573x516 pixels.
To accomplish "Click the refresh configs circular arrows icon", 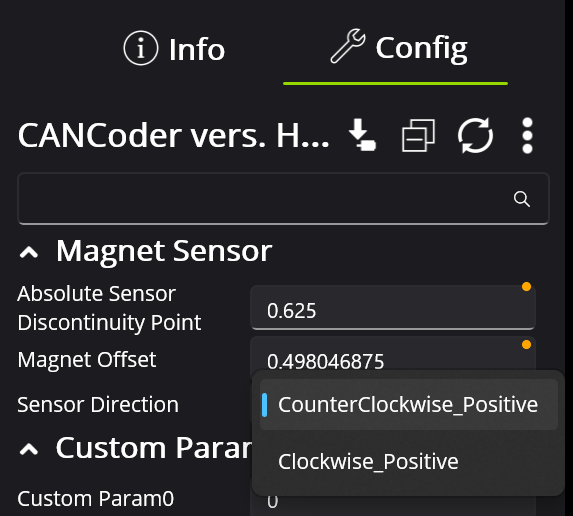I will click(x=475, y=135).
